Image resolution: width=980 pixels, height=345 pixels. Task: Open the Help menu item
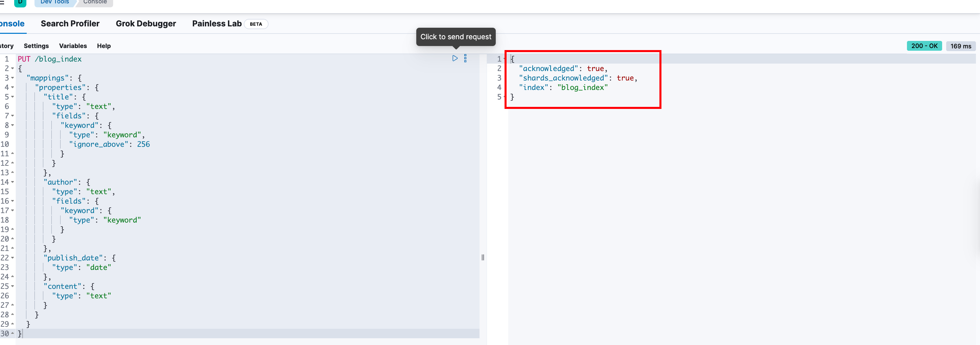(103, 46)
